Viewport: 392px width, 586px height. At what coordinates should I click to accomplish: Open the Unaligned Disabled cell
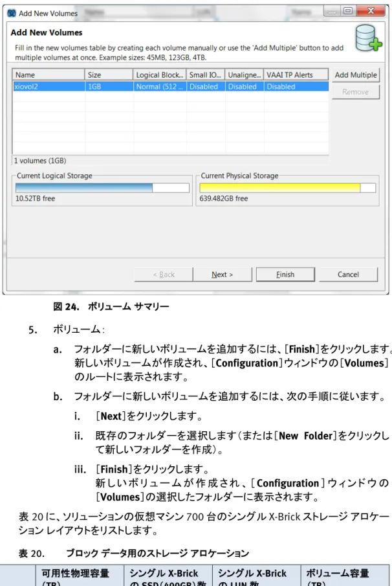click(245, 86)
